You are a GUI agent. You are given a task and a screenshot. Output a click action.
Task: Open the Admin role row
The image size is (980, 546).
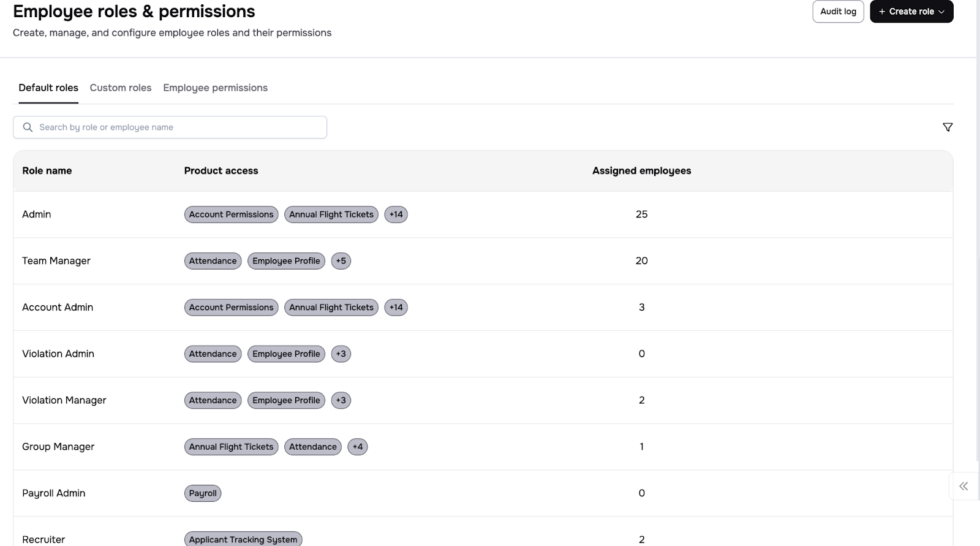(37, 214)
